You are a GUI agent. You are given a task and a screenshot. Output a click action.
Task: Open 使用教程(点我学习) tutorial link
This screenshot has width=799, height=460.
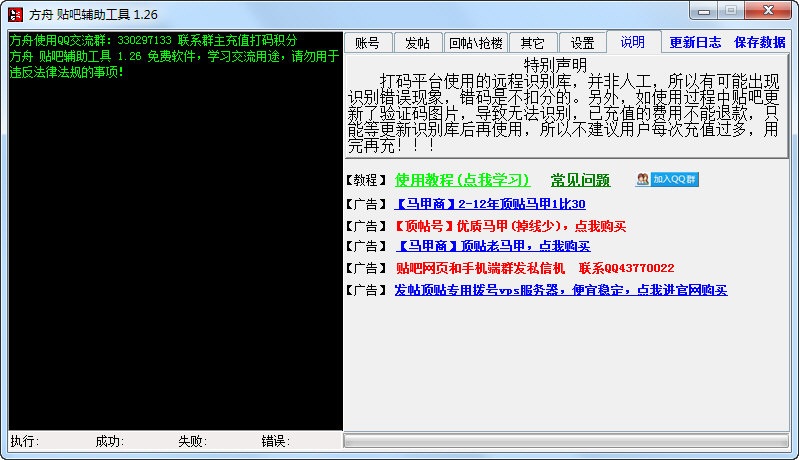pyautogui.click(x=462, y=180)
